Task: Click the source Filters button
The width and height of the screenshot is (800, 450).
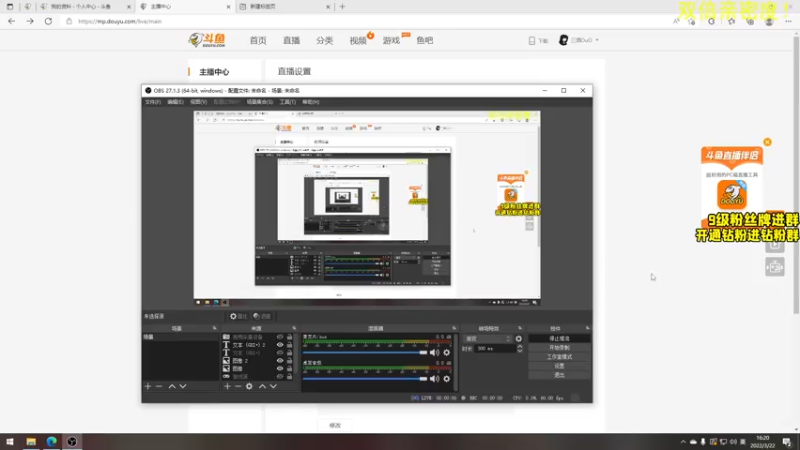Action: pyautogui.click(x=262, y=316)
